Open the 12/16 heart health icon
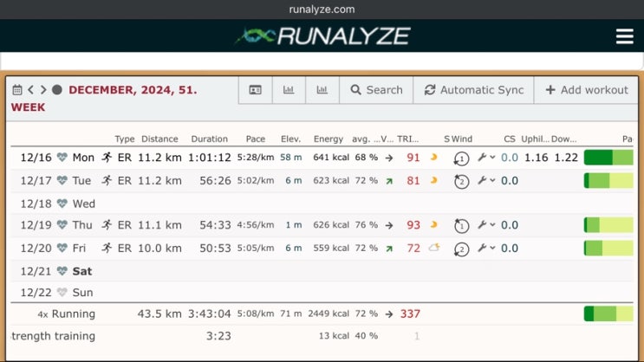The width and height of the screenshot is (644, 362). [62, 158]
